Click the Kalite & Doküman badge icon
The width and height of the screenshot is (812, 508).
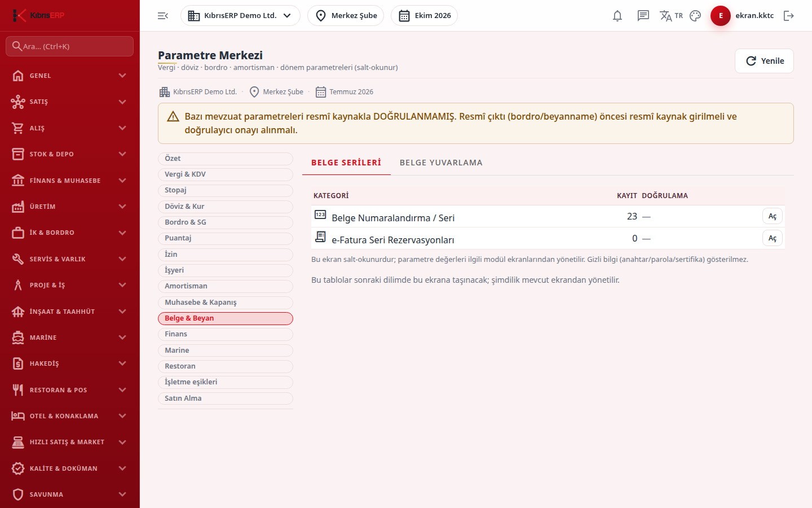pyautogui.click(x=18, y=468)
